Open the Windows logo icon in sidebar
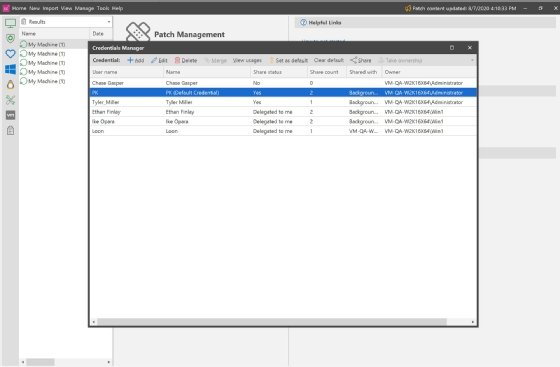The width and height of the screenshot is (560, 367). click(10, 69)
